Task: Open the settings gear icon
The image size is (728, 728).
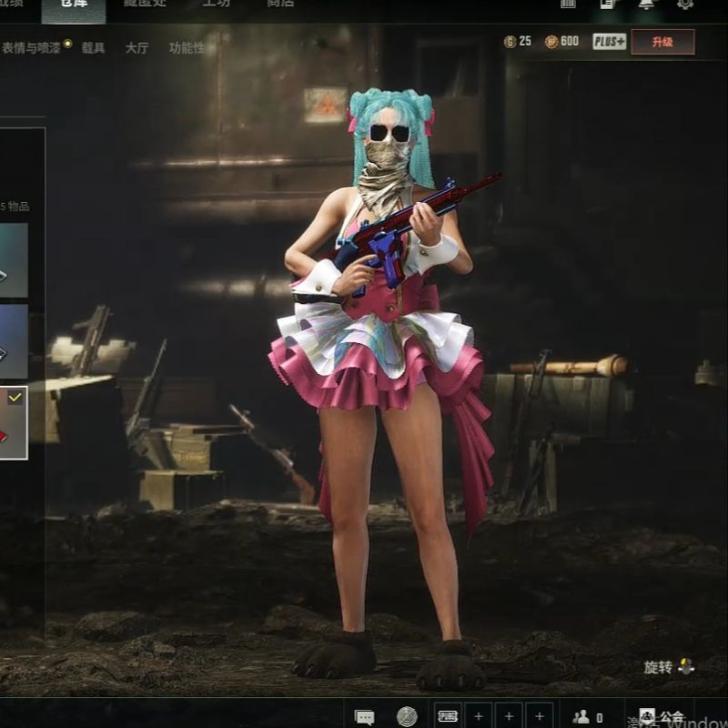Action: click(x=685, y=5)
